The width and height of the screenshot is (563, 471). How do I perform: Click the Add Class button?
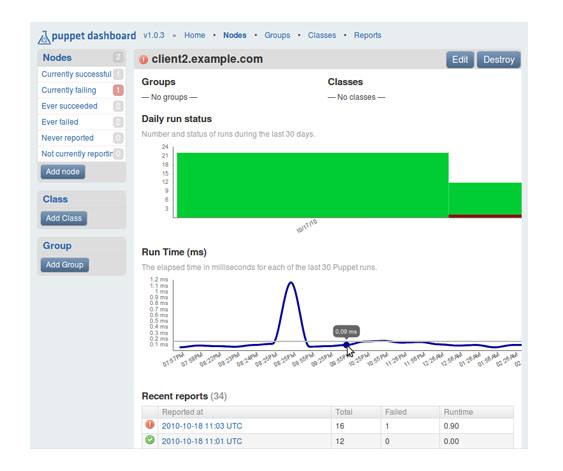click(64, 218)
